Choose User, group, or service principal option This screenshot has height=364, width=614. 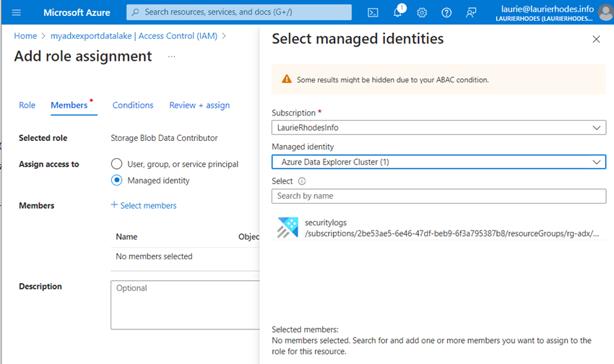click(117, 164)
